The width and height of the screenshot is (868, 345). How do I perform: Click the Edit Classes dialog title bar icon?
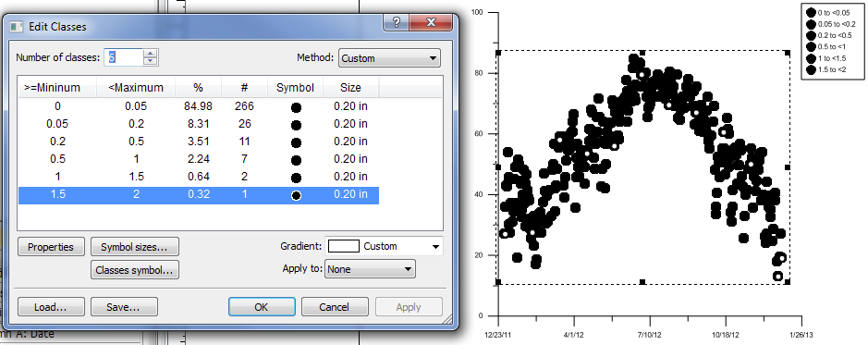tap(17, 27)
